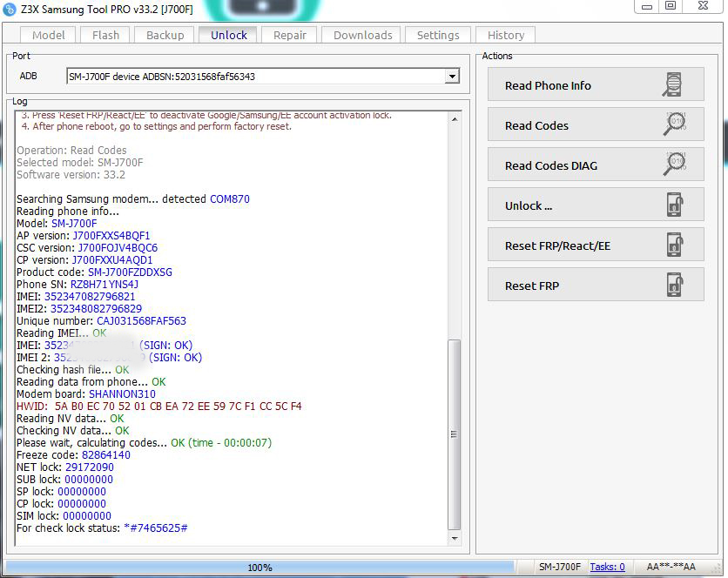Screen dimensions: 728x578
Task: Click the Unique number CAJ031568FAF563
Action: point(141,321)
